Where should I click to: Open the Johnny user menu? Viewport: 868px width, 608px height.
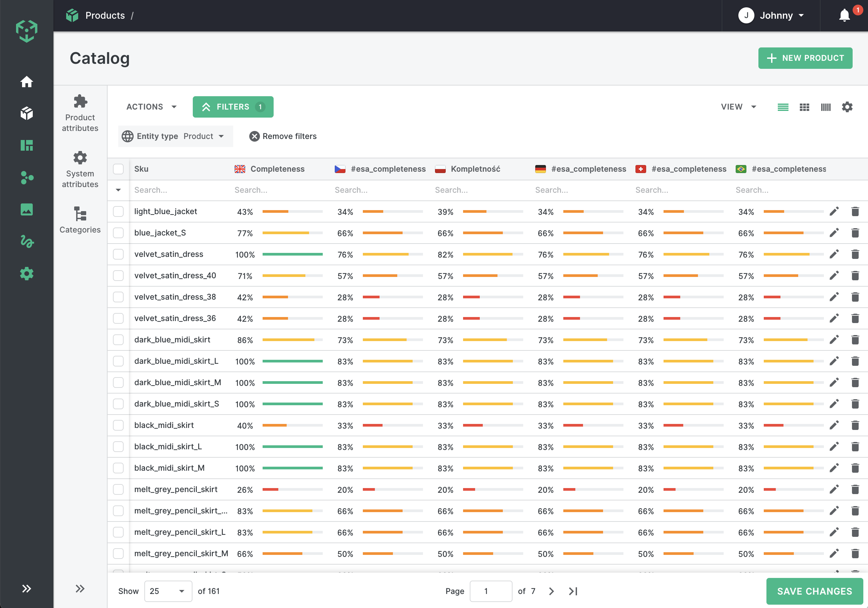point(771,15)
